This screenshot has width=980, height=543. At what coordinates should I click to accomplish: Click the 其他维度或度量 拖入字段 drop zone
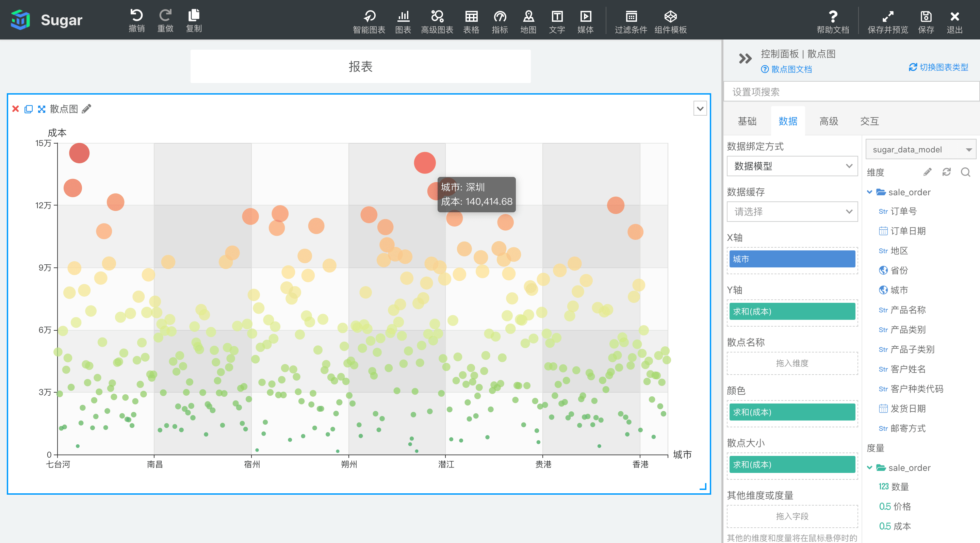click(792, 516)
